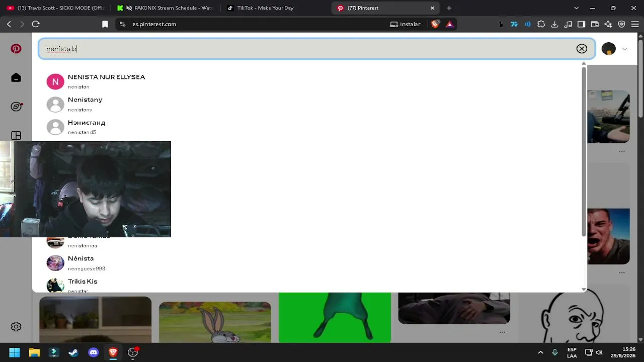This screenshot has height=362, width=644.
Task: Click Instalar to install the Pinterest app
Action: (x=406, y=24)
